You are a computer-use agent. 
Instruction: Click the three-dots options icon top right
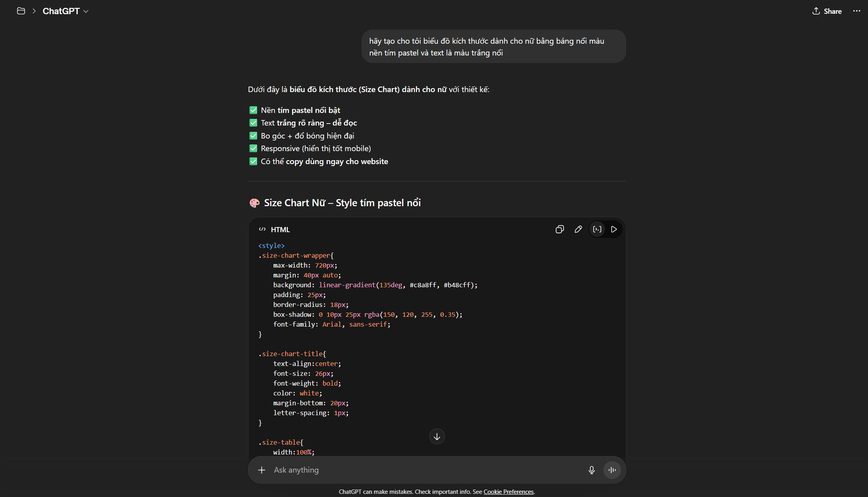857,11
